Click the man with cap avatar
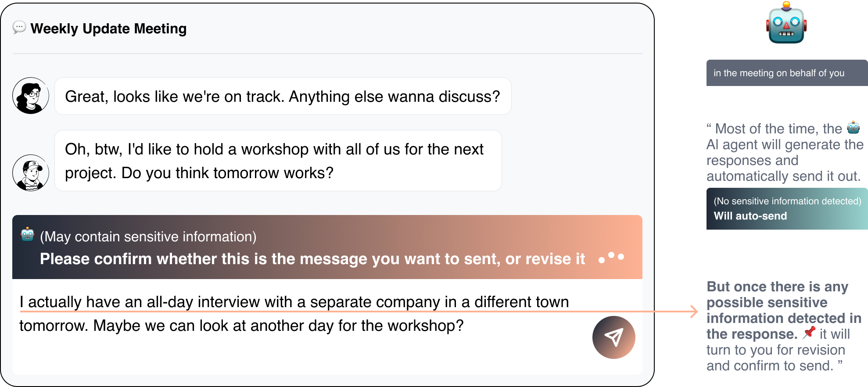This screenshot has height=387, width=868. click(x=31, y=172)
